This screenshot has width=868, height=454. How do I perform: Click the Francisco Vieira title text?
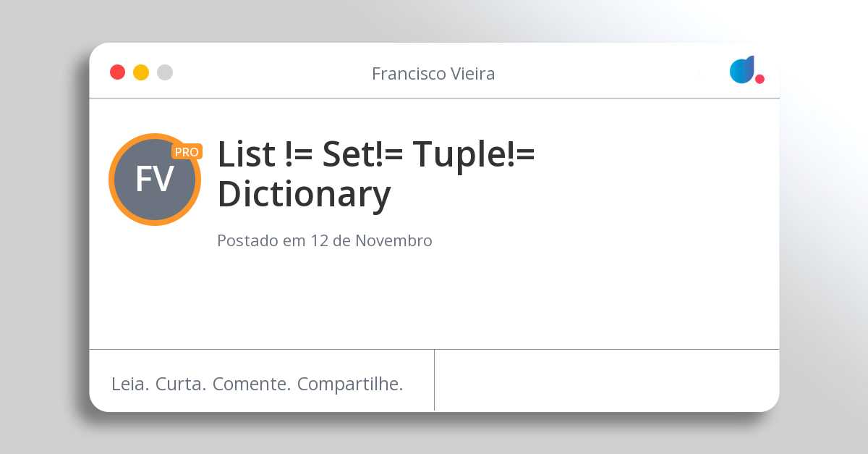(433, 74)
